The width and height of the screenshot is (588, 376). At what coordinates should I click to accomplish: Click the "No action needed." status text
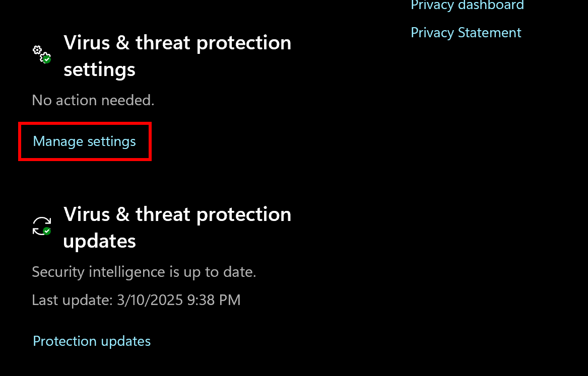[x=93, y=100]
